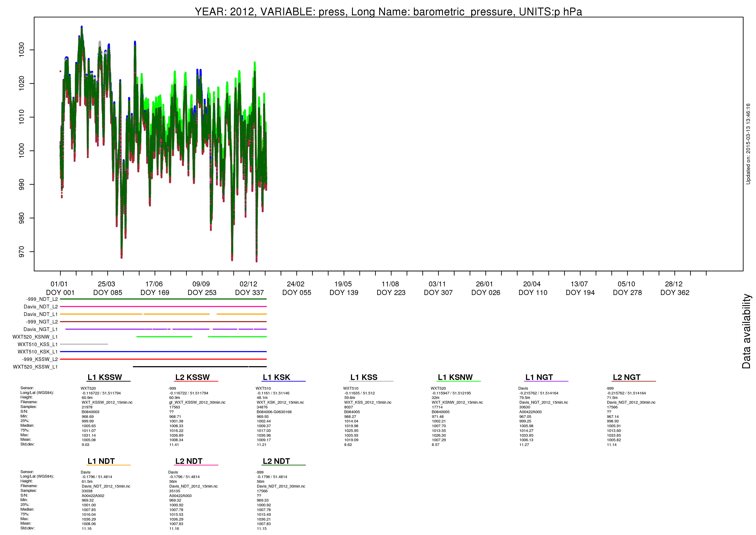This screenshot has height=535, width=756.
Task: Click the 'Updated on: 2015-03-13 13:46:16' timestamp
Action: 748,144
